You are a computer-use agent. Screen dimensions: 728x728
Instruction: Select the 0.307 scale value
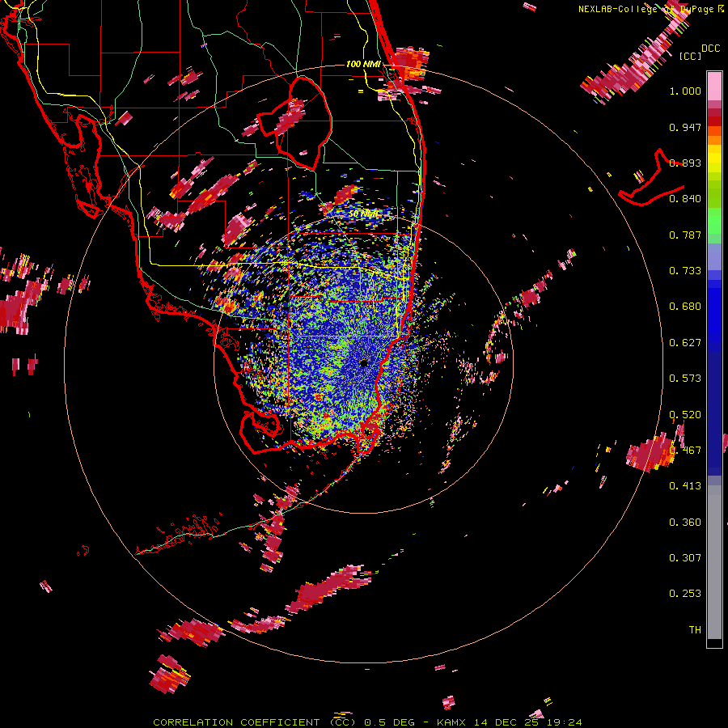coord(685,558)
